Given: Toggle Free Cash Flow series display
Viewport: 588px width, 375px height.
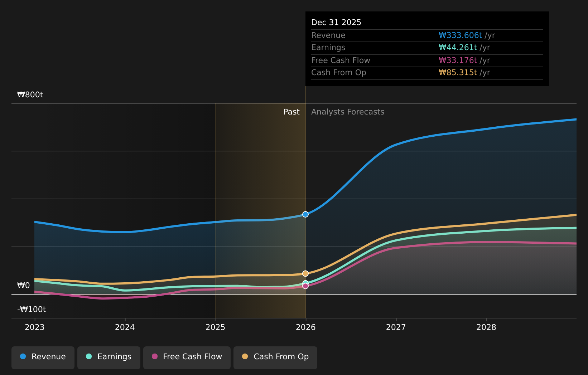Looking at the screenshot, I should point(187,356).
